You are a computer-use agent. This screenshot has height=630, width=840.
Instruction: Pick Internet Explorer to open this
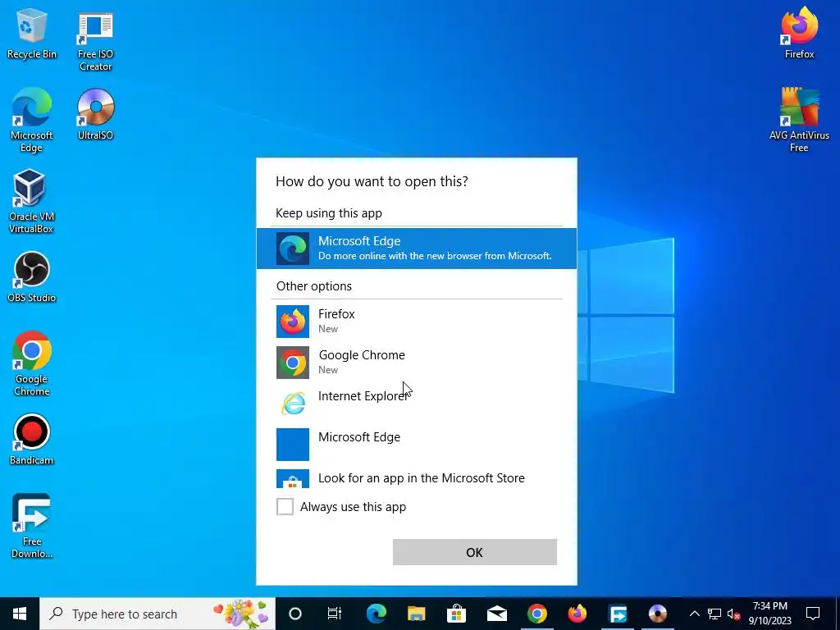[416, 403]
